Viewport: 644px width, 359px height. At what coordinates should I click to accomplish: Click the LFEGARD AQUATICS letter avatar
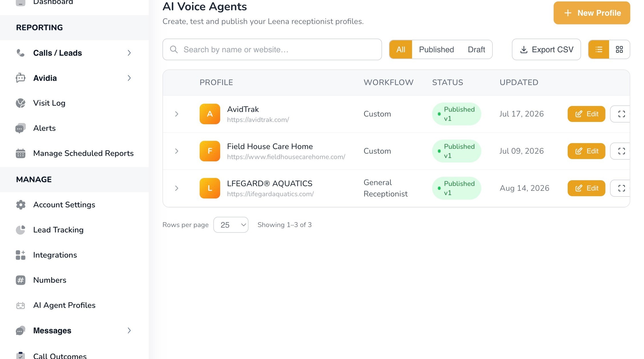(210, 188)
